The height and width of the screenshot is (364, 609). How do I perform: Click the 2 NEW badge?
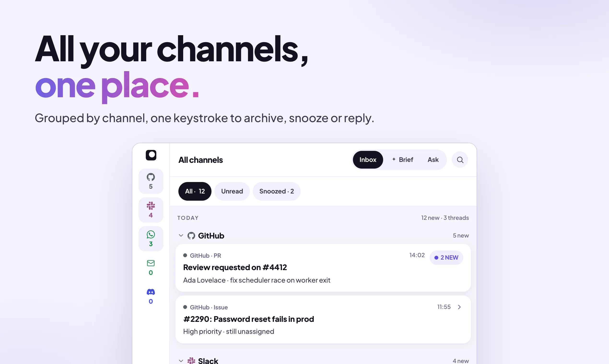click(446, 257)
